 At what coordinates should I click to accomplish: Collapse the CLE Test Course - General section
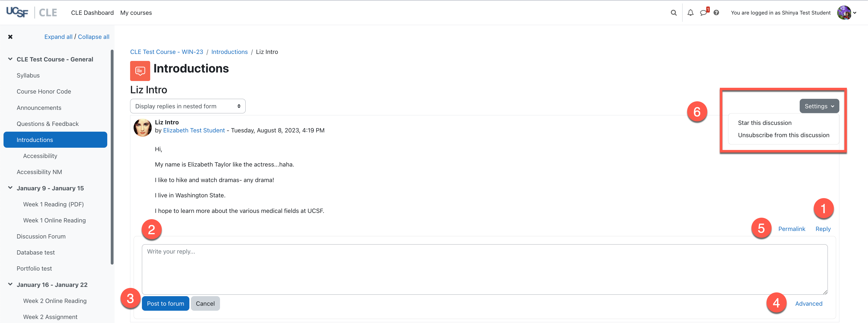click(x=11, y=59)
